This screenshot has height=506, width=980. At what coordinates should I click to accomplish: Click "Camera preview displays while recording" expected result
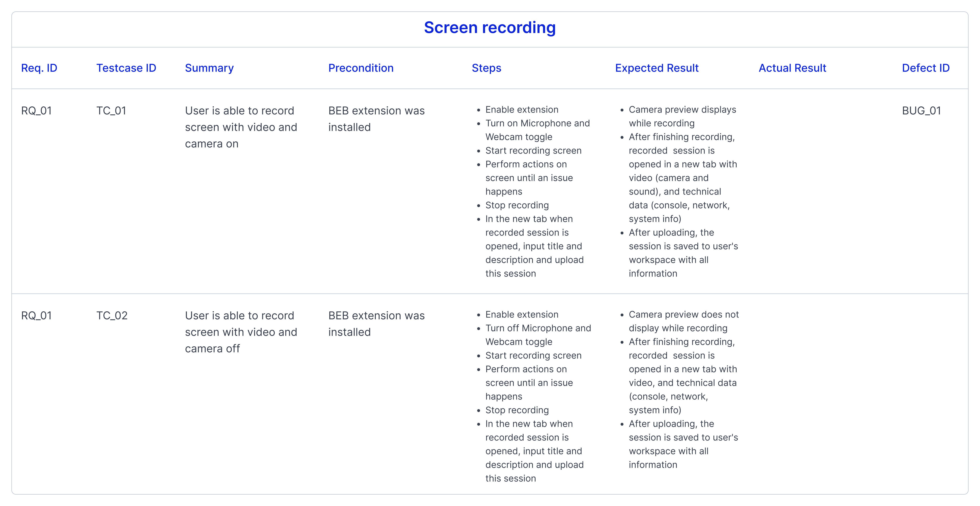click(x=682, y=116)
